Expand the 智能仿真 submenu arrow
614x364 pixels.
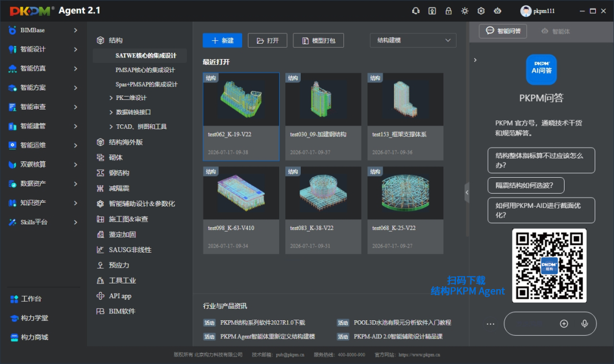pos(76,68)
